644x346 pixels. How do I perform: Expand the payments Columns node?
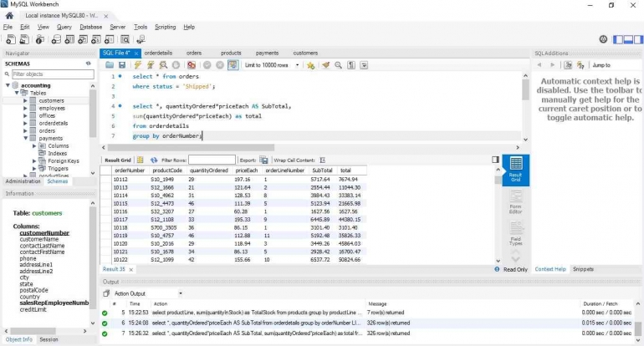(34, 146)
